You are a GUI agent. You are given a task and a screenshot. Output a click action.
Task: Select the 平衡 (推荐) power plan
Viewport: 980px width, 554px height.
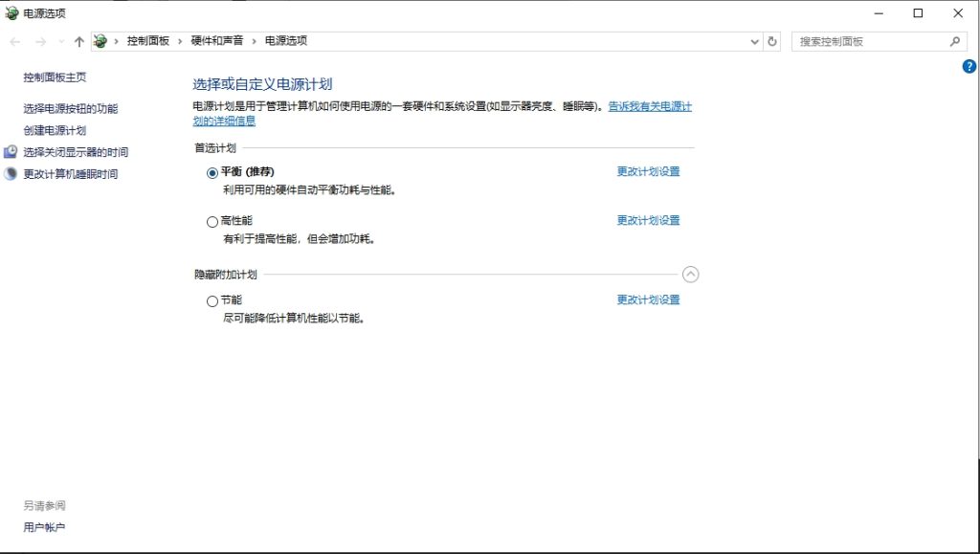(212, 173)
